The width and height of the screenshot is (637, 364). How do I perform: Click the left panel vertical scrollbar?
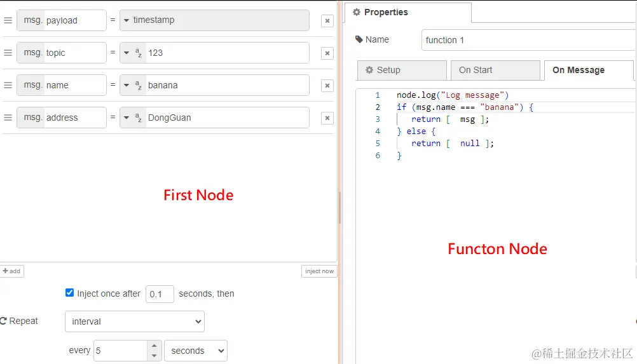(x=339, y=207)
